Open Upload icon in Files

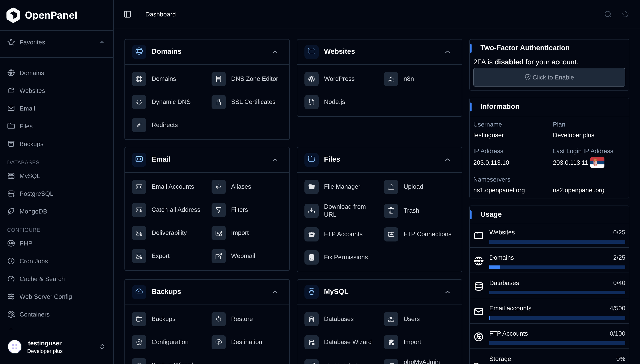point(391,187)
